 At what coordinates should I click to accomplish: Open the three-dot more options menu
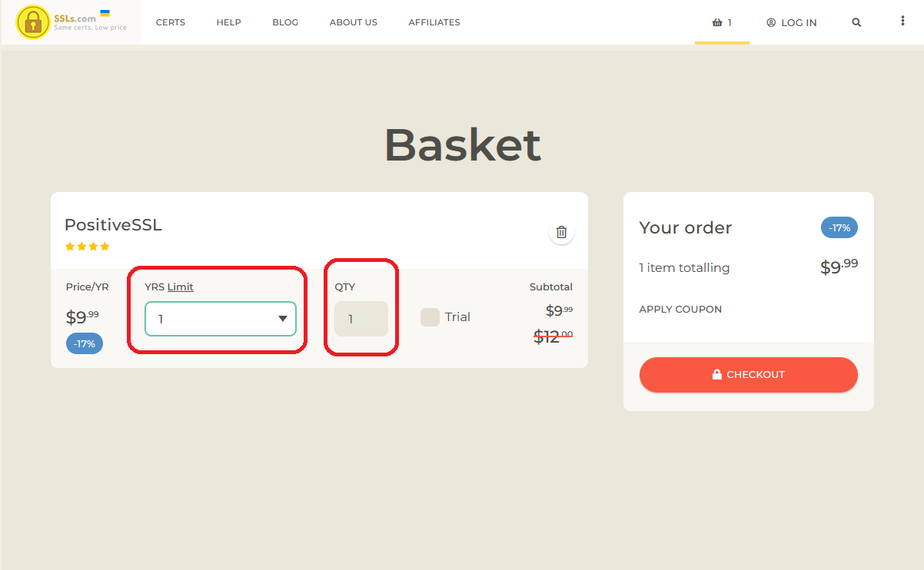(x=902, y=22)
